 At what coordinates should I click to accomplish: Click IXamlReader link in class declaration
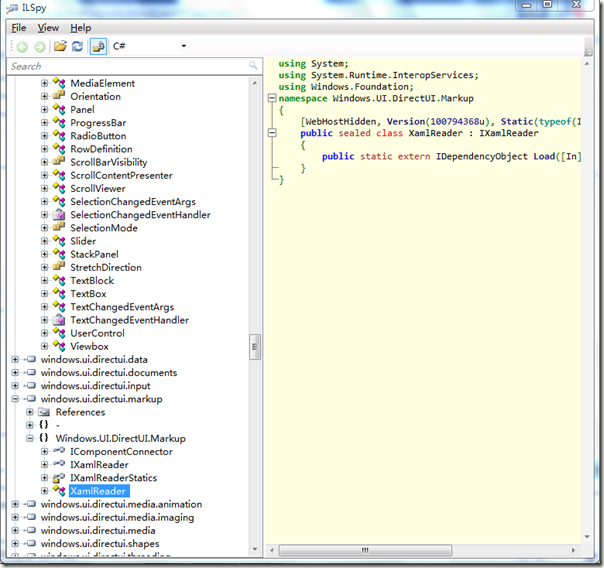point(509,133)
